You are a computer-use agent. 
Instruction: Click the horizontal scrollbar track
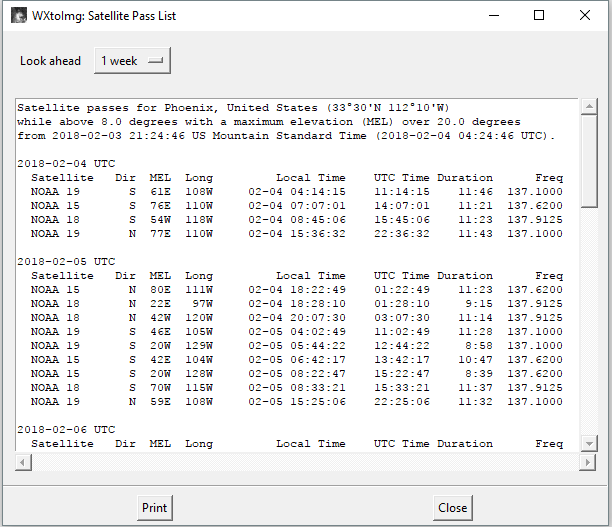point(305,463)
